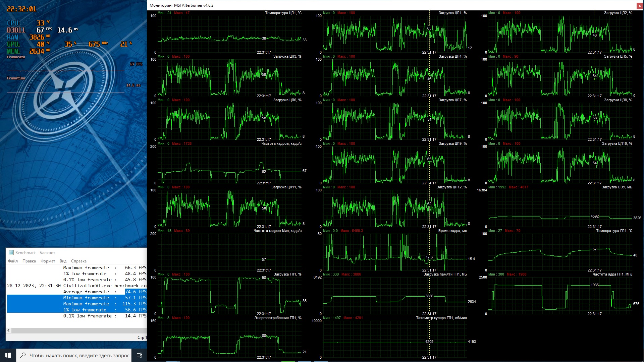The height and width of the screenshot is (362, 644).
Task: Close the MSI Afterburner monitoring window
Action: (639, 5)
